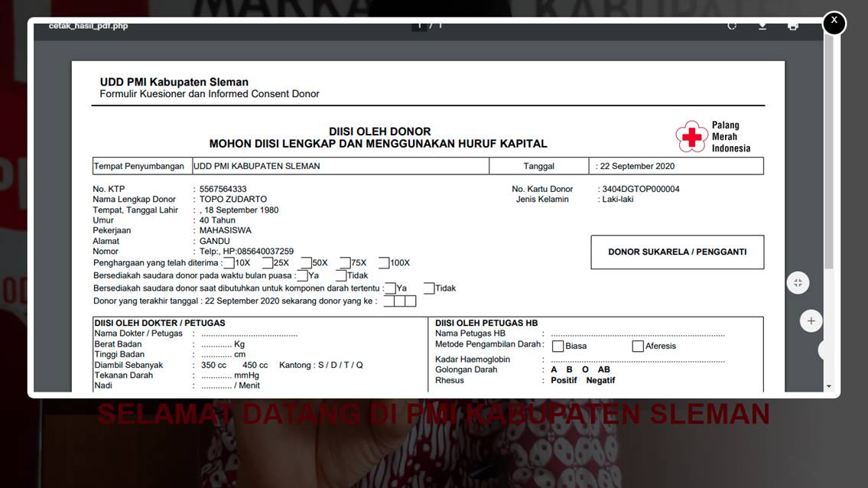Tick the 10X award checkbox

pyautogui.click(x=228, y=263)
